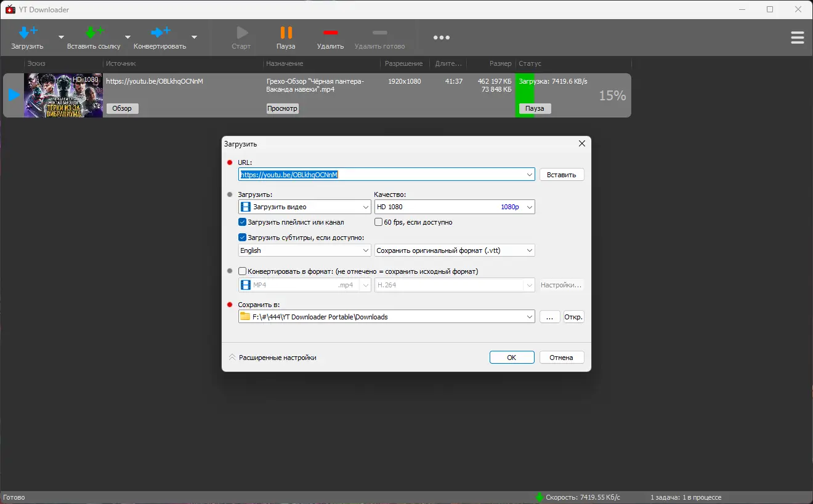
Task: Click the Длите... column header
Action: [x=448, y=63]
